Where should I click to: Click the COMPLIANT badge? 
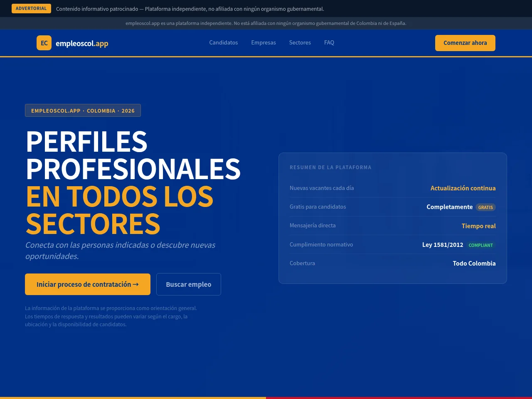480,245
